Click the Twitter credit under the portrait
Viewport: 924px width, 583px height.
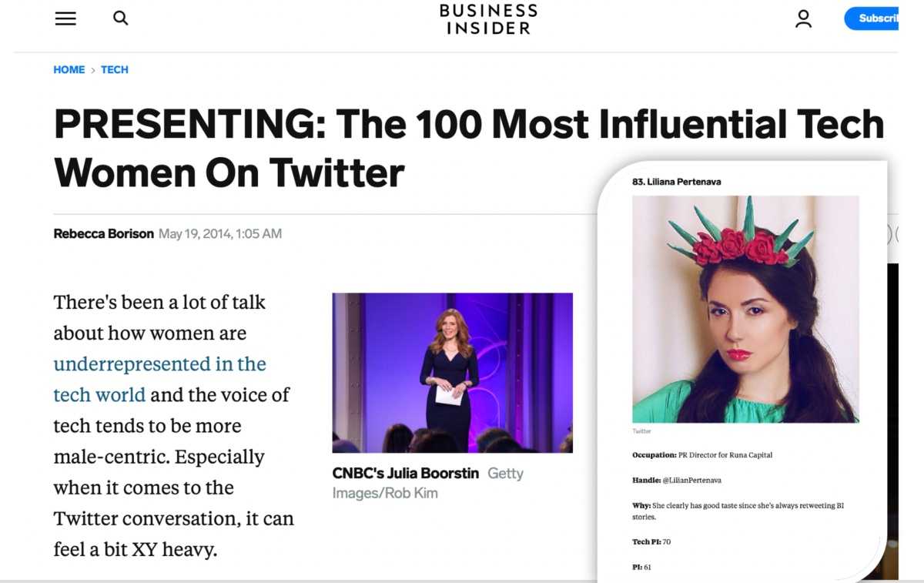click(641, 431)
